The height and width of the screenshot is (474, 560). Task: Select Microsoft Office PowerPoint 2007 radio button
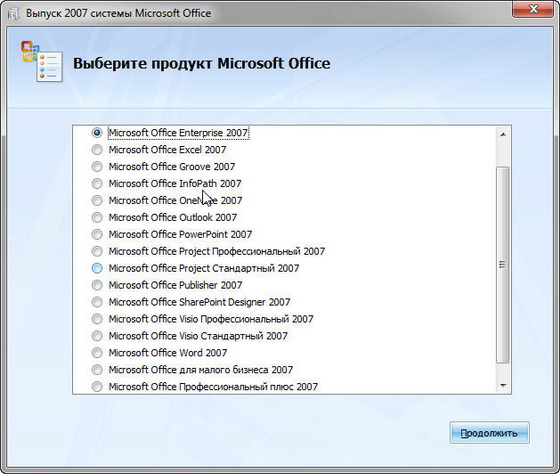[97, 234]
